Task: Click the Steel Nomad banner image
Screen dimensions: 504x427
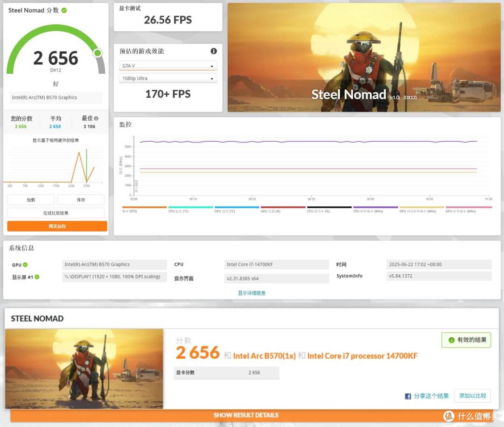Action: 364,57
